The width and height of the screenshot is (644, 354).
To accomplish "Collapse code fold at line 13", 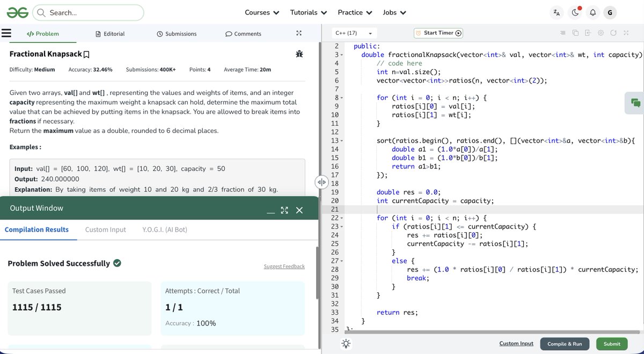I will coord(341,141).
